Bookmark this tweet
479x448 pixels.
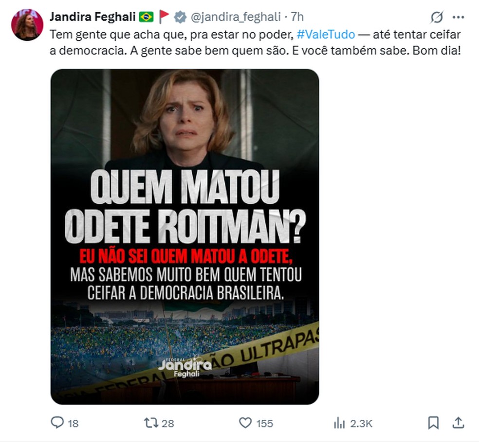[x=433, y=423]
